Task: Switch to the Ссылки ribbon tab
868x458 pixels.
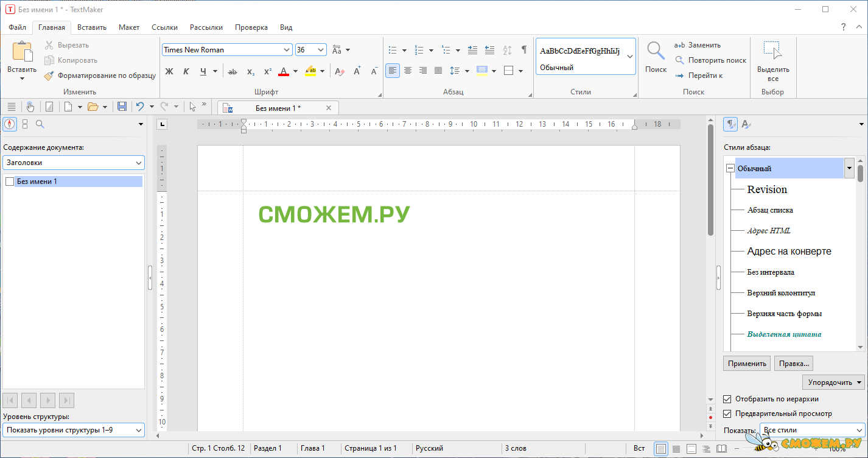Action: point(164,27)
